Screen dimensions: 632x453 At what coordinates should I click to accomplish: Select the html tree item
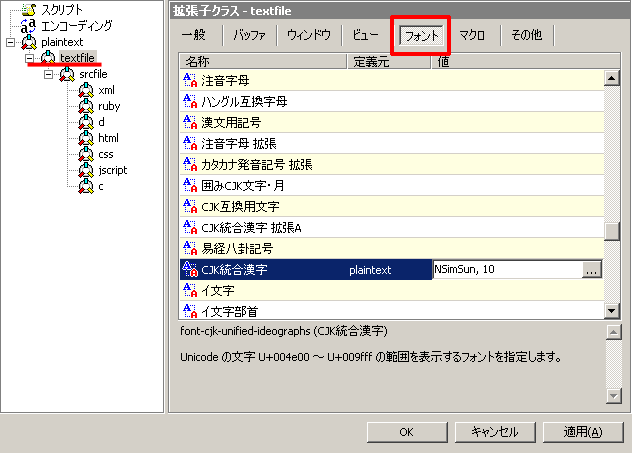(x=108, y=138)
